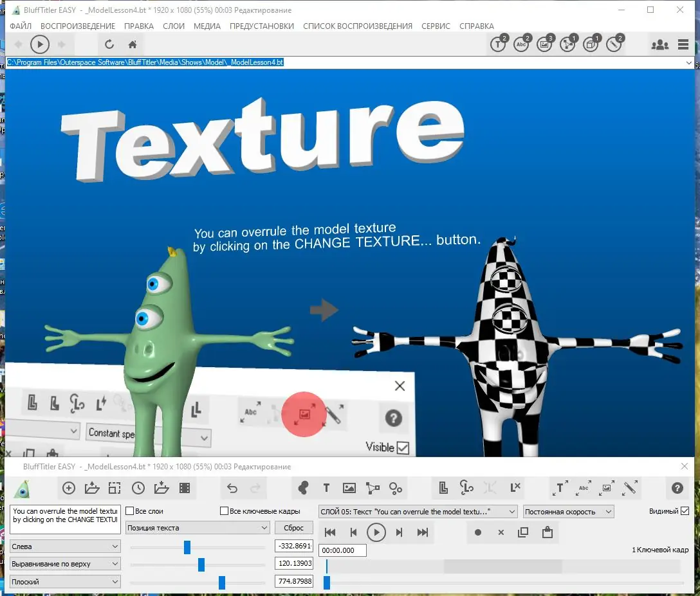700x596 pixels.
Task: Click the cube circle icon with badge 1
Action: pos(591,44)
